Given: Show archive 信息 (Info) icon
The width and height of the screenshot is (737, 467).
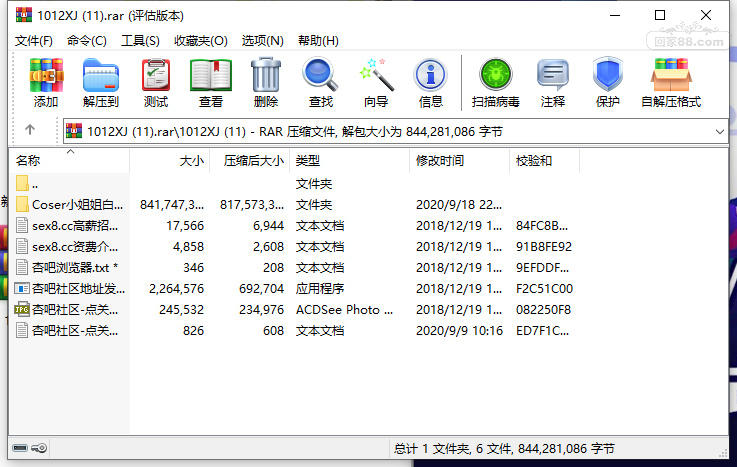Looking at the screenshot, I should (431, 83).
